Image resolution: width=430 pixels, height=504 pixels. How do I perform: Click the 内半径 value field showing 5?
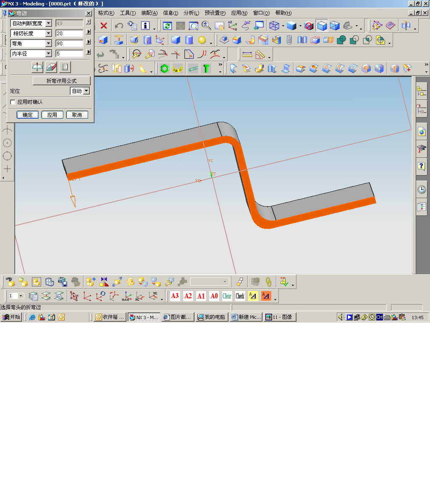(69, 53)
